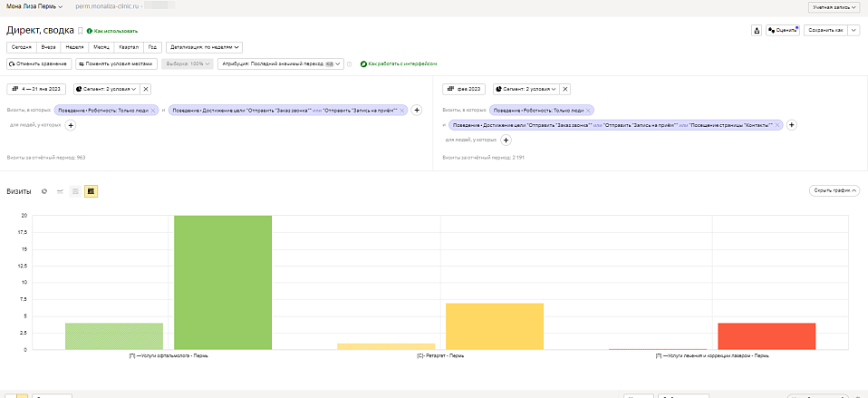
Task: Remove left Роботность: Только люди condition
Action: [153, 111]
